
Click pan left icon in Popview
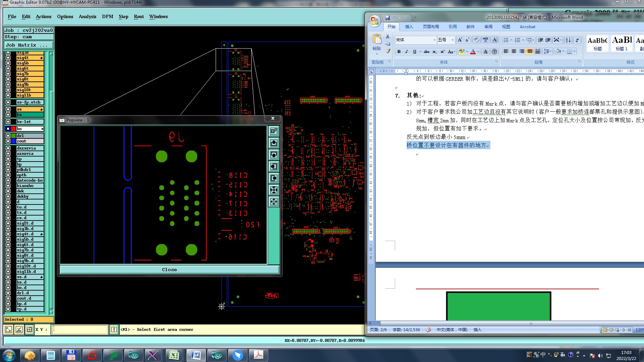click(x=274, y=167)
